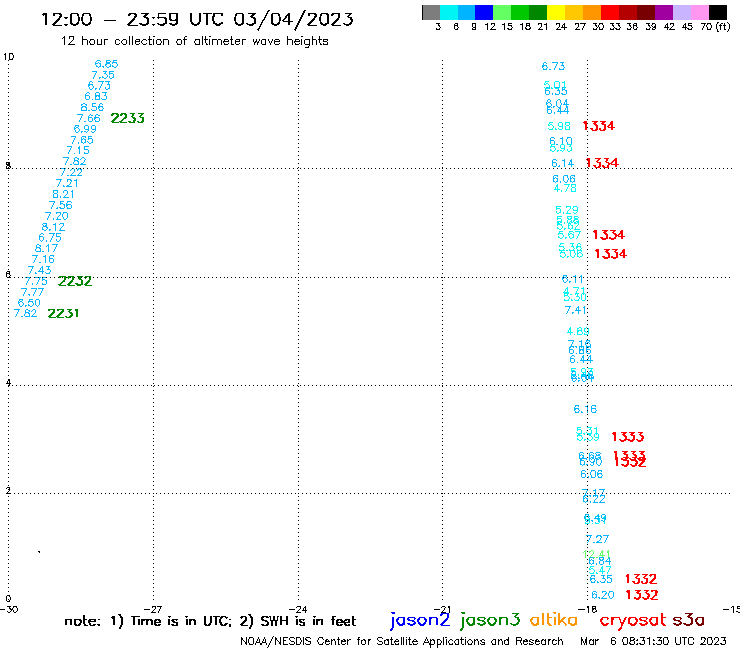Screen dimensions: 740x650
Task: Click the wave height value '8.17'
Action: tap(46, 248)
